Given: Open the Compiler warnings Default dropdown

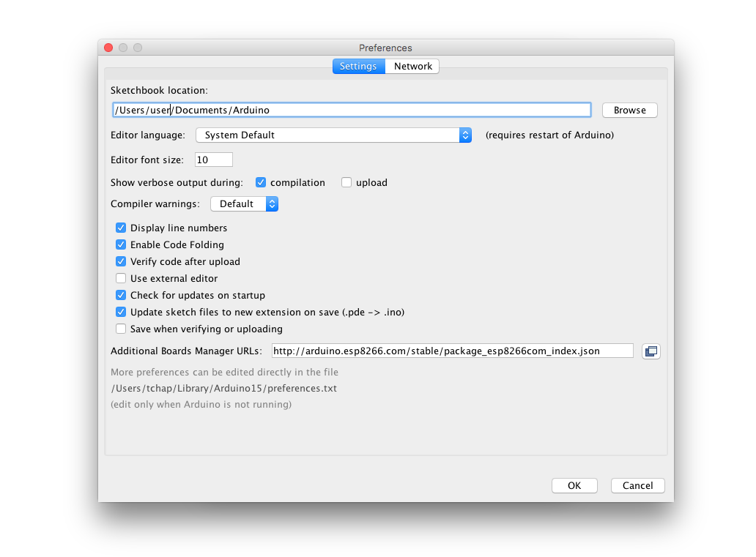Looking at the screenshot, I should point(245,203).
